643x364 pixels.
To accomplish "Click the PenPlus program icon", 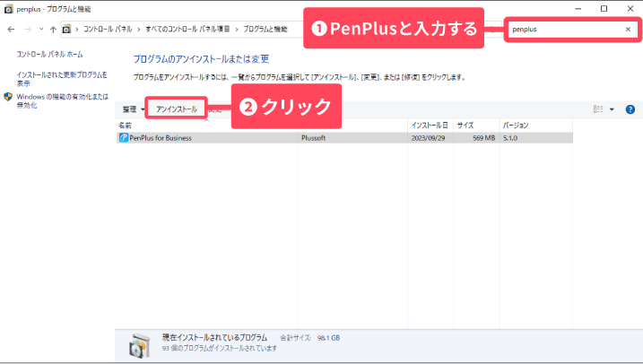I will [x=124, y=138].
